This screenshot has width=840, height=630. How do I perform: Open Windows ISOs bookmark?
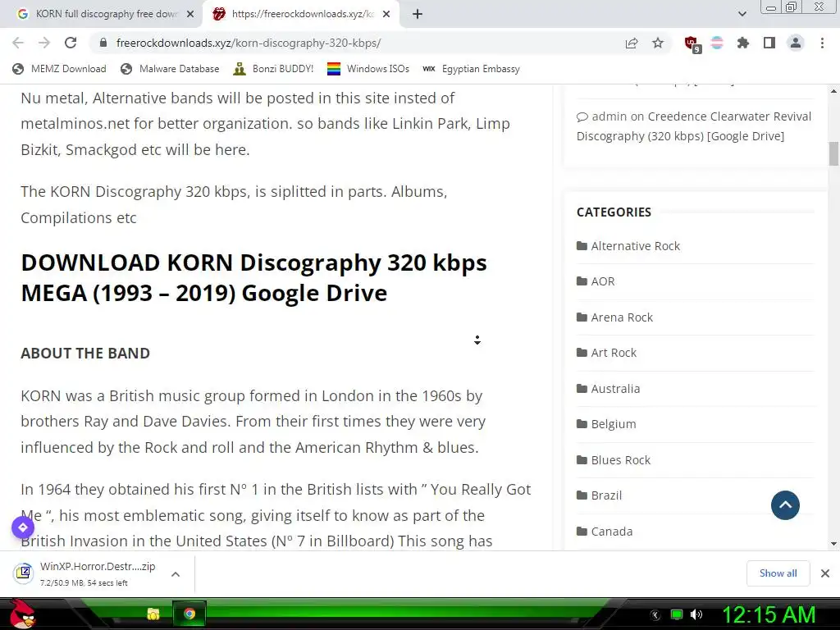point(368,69)
